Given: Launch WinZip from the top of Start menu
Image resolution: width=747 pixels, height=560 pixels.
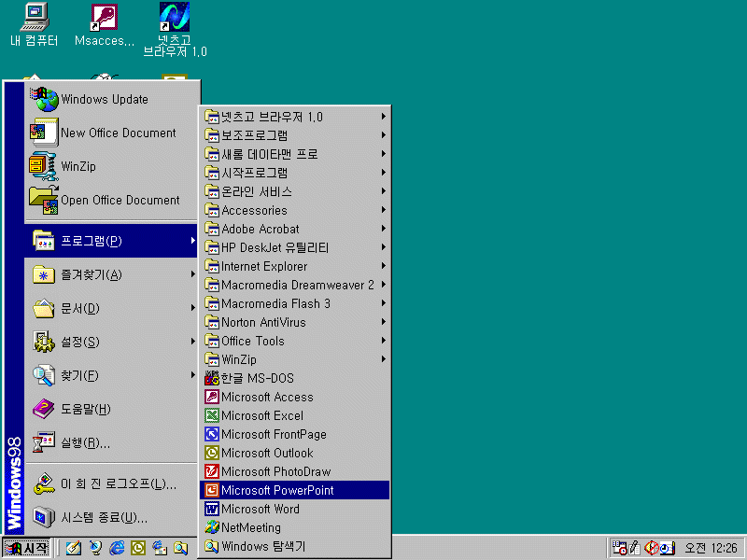Looking at the screenshot, I should point(110,166).
